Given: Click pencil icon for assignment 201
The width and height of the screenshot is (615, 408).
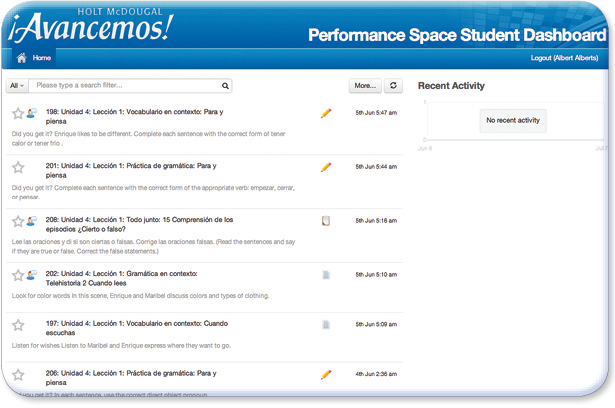Looking at the screenshot, I should [x=326, y=167].
